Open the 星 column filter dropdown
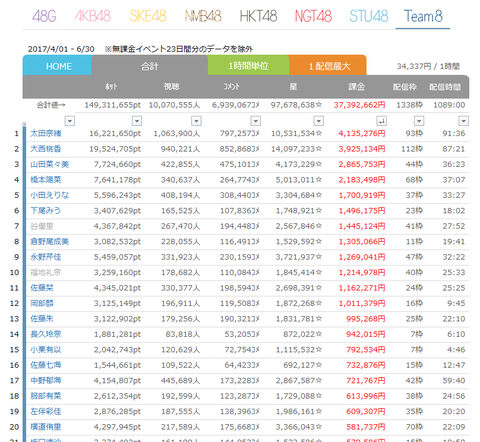480x442 pixels. coord(319,121)
